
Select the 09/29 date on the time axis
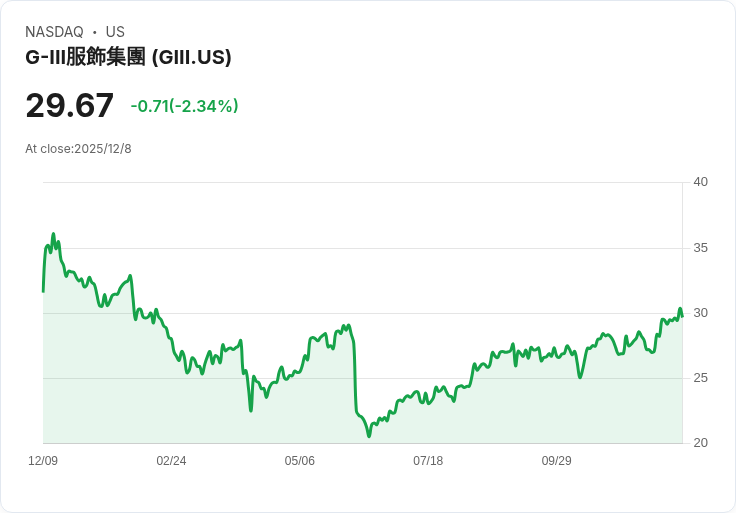(556, 461)
